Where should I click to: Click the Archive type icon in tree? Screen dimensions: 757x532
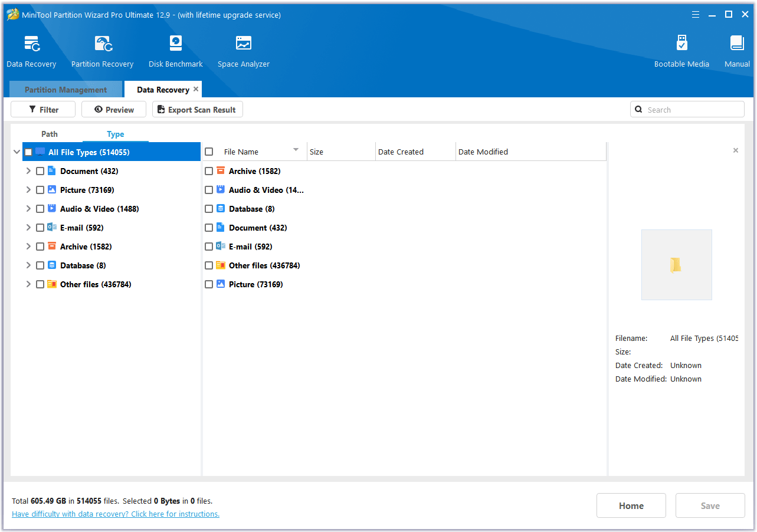pyautogui.click(x=51, y=247)
